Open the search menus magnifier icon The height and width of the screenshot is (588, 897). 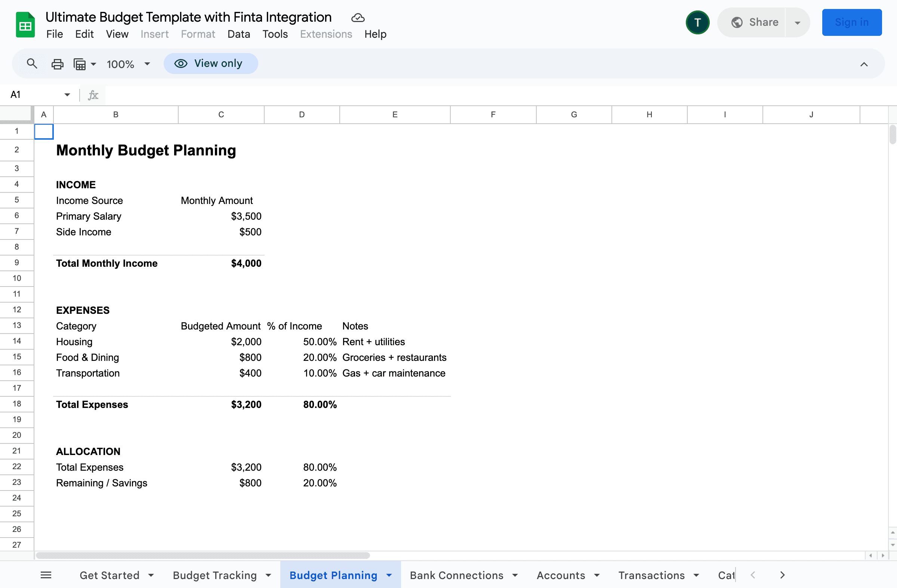[x=32, y=64]
